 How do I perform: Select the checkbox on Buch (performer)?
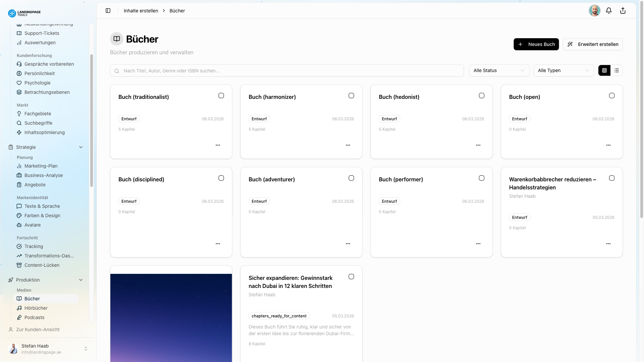click(x=482, y=178)
